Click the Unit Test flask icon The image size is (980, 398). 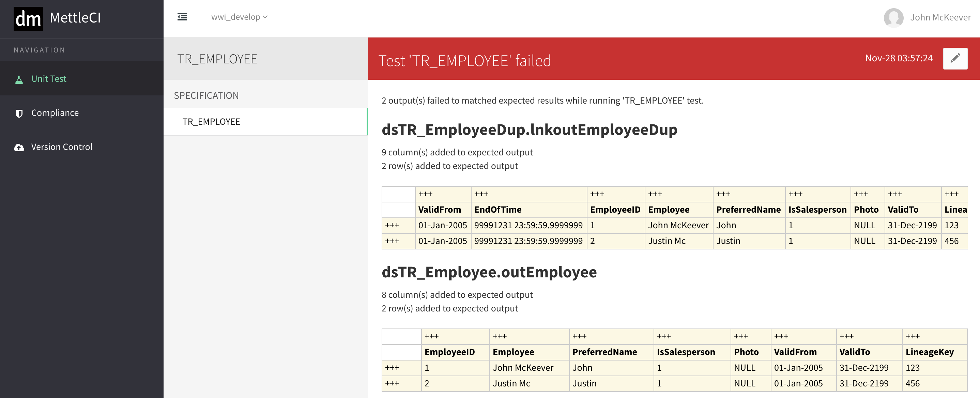coord(19,79)
